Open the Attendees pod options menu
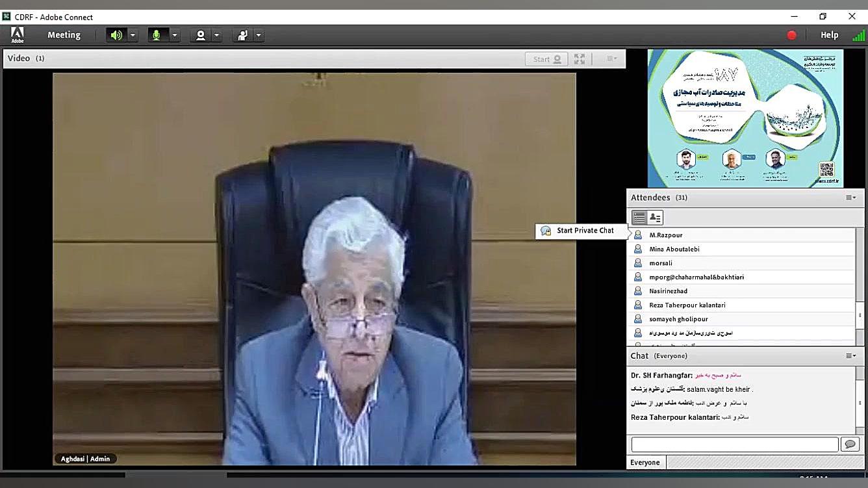Image resolution: width=868 pixels, height=488 pixels. click(850, 198)
